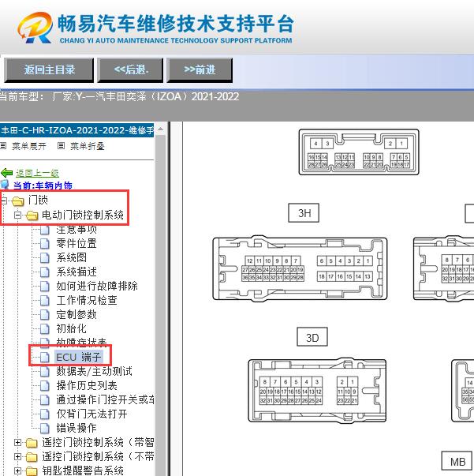Click scroll-up arrow of tree panel
This screenshot has height=476, width=474.
[161, 129]
